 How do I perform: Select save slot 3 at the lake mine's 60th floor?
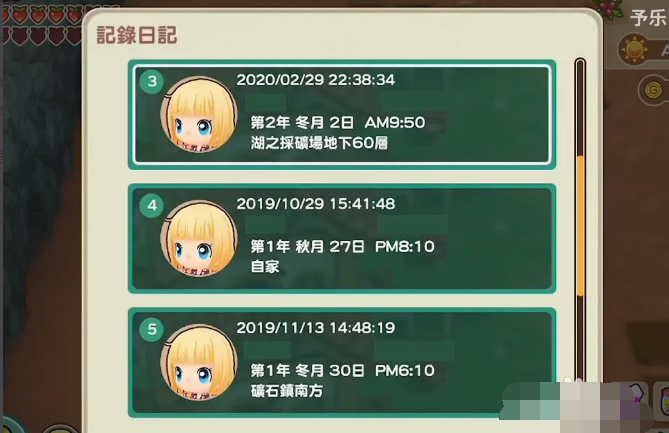point(342,114)
